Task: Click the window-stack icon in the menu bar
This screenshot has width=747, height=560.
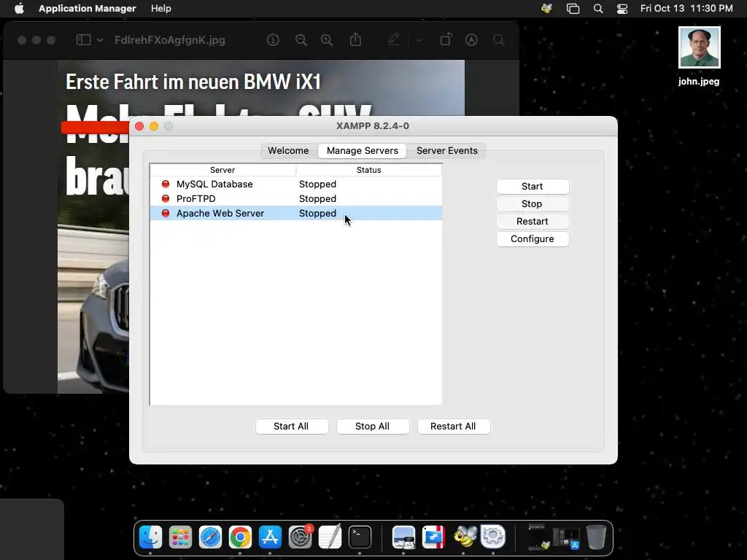Action: point(573,9)
